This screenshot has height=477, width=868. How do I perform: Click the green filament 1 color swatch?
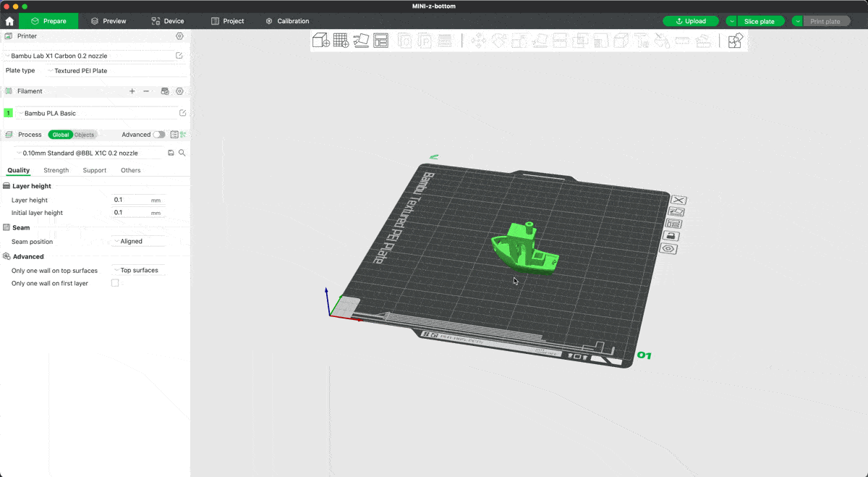[8, 113]
